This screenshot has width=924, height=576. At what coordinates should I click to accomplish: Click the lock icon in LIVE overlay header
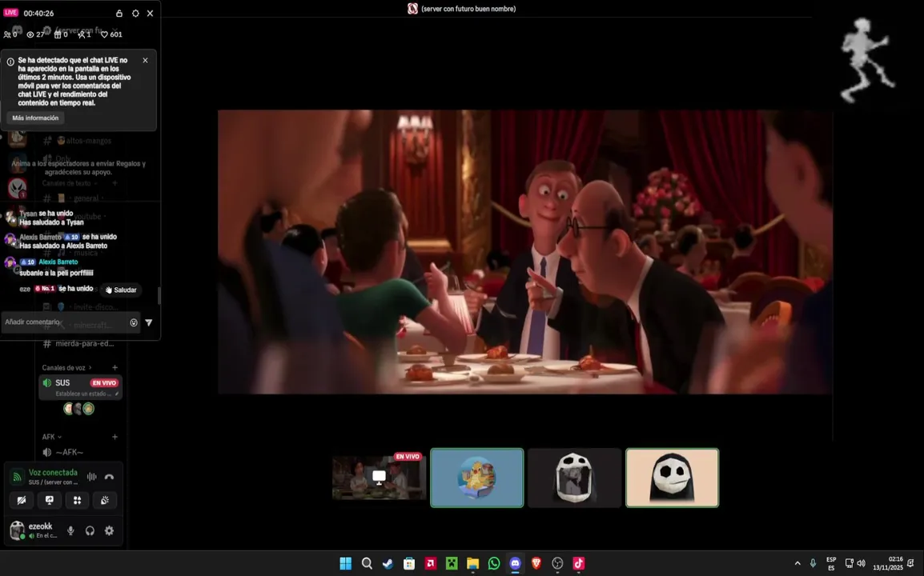[x=119, y=13]
